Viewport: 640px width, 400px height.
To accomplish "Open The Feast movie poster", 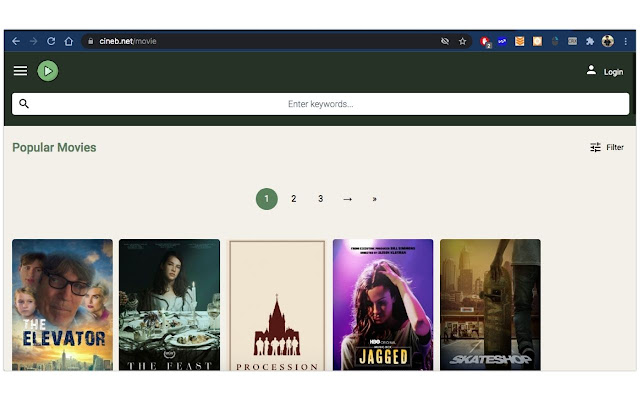I will [169, 305].
